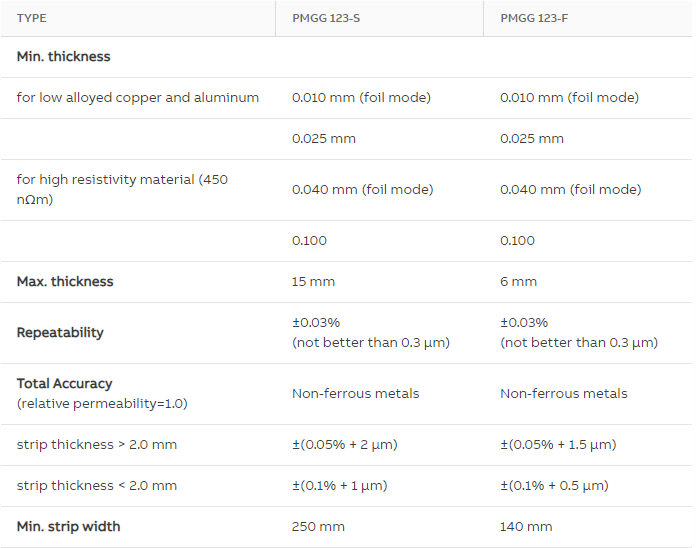Screen dimensions: 696x548
Task: Select the 15 mm max thickness value
Action: click(x=313, y=281)
